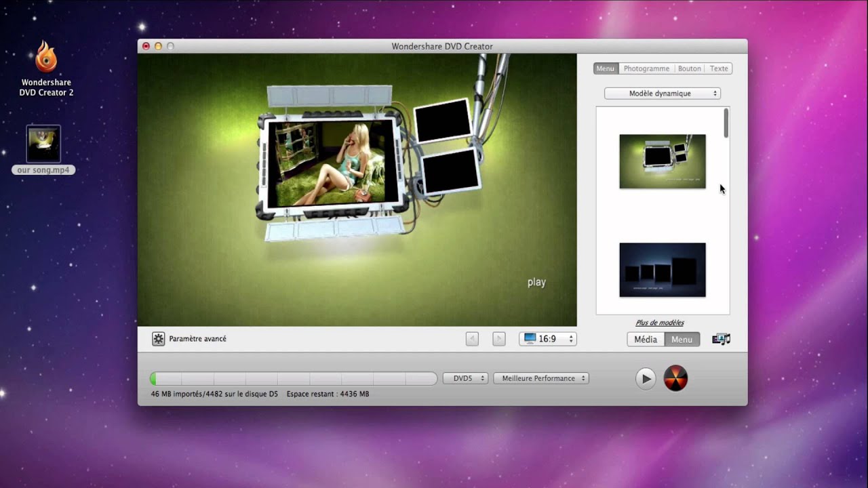Screen dimensions: 868x488
Task: Click the play text in menu preview
Action: pos(536,282)
